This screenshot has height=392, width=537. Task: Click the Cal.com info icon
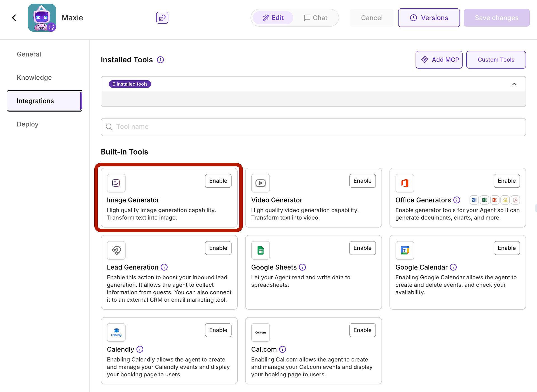point(283,349)
